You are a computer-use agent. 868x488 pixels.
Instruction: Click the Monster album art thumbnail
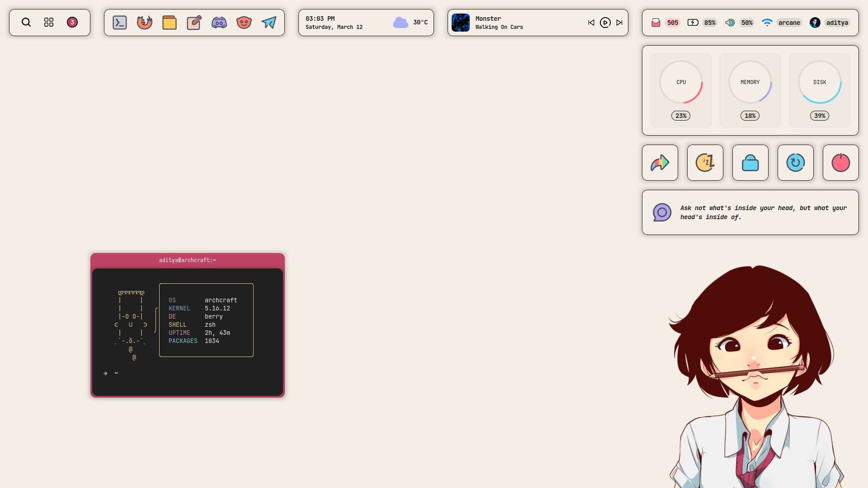coord(461,23)
